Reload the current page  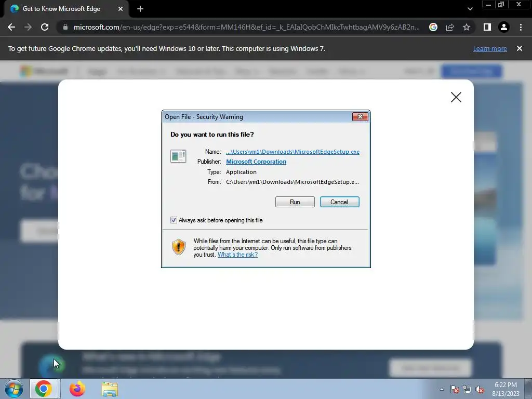[x=45, y=27]
